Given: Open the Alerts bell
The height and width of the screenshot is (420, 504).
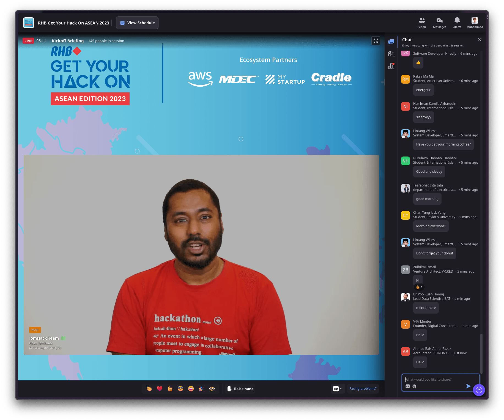Looking at the screenshot, I should point(457,23).
